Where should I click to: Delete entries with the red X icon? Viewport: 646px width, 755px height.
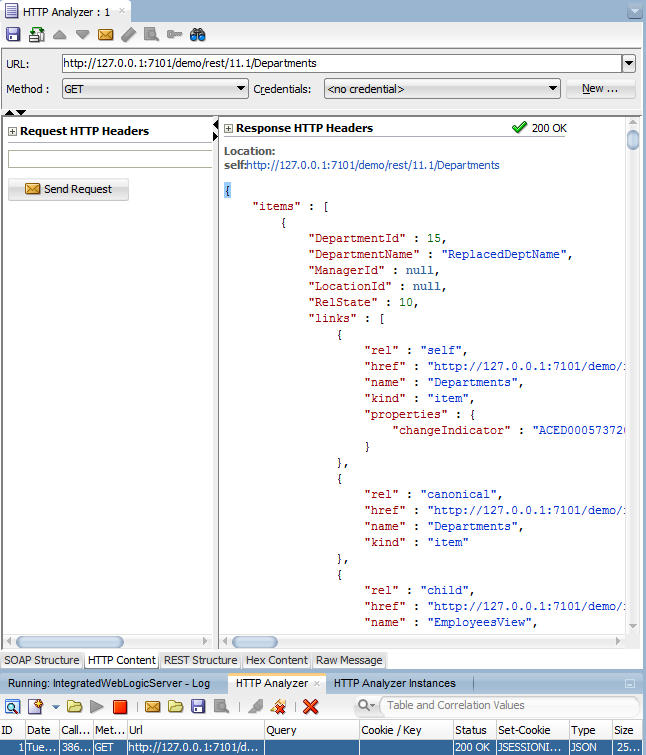pyautogui.click(x=310, y=706)
